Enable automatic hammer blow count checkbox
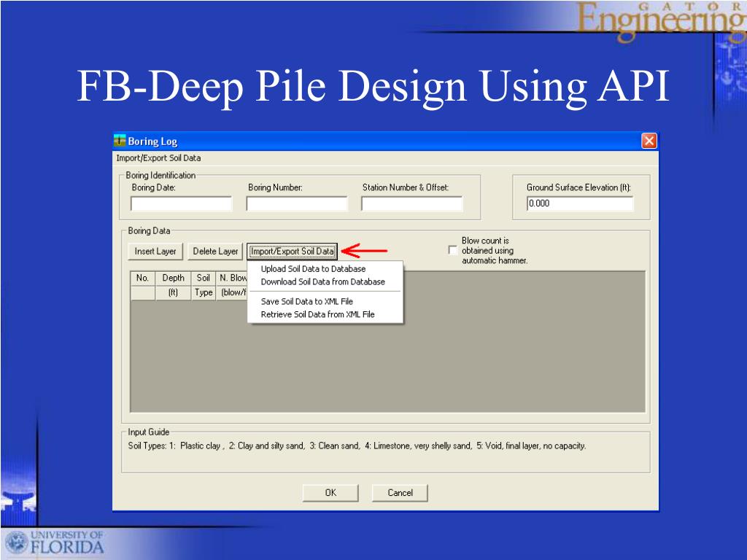This screenshot has width=747, height=560. point(452,251)
